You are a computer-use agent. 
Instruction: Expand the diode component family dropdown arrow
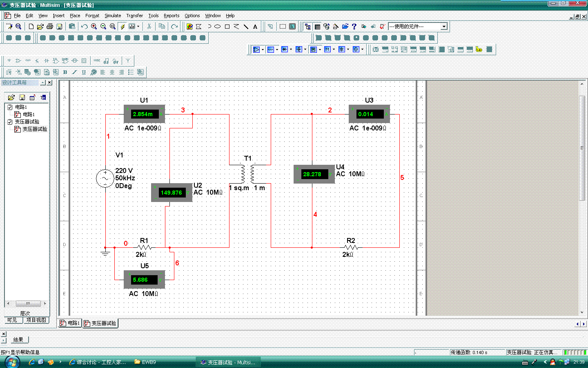pyautogui.click(x=291, y=49)
